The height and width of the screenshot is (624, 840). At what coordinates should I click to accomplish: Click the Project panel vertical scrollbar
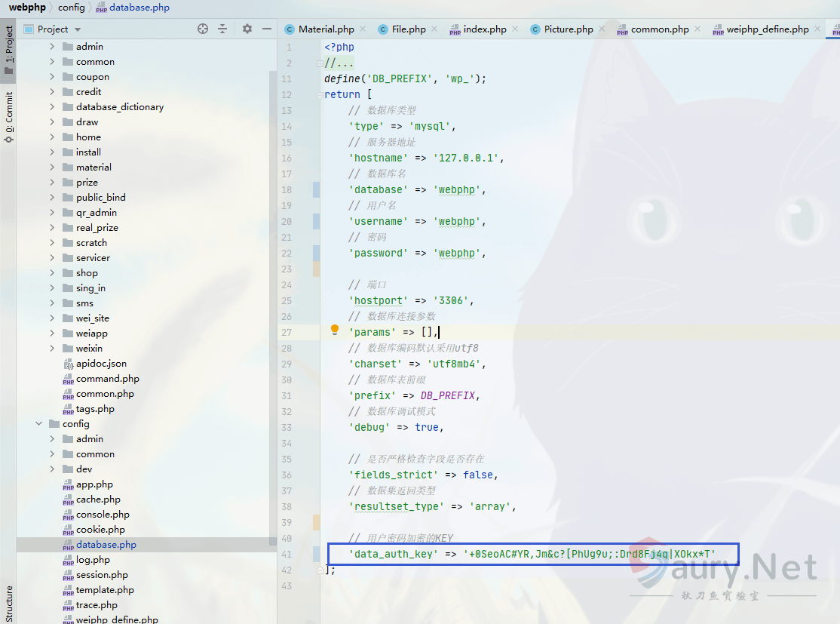[273, 302]
